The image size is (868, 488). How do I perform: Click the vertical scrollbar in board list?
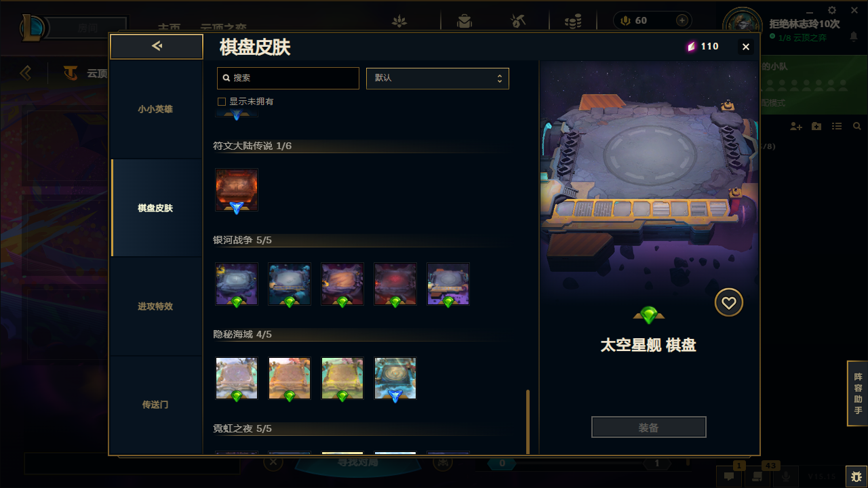pos(528,422)
